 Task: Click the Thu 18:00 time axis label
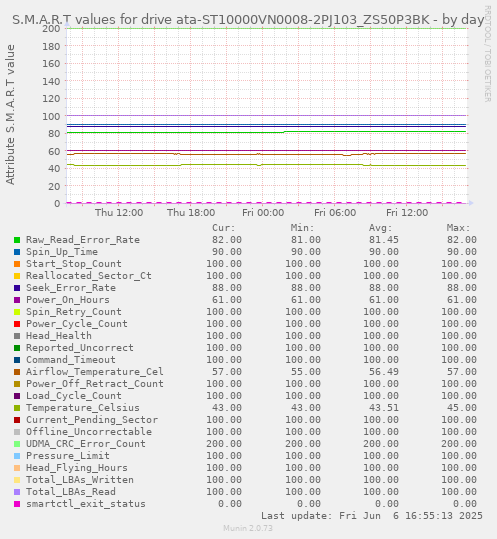[x=191, y=212]
